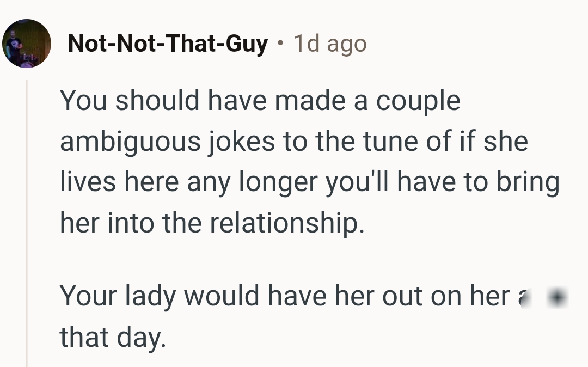Click the word "ambiguous" in the comment

(x=130, y=142)
